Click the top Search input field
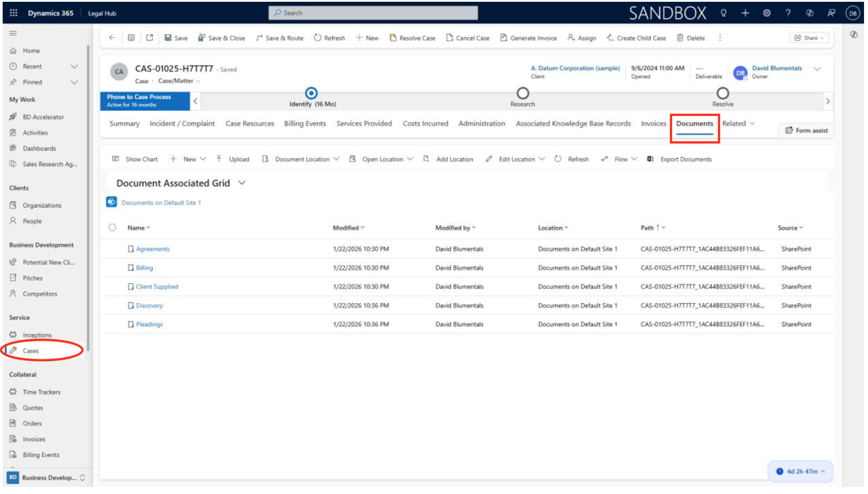 pos(374,13)
